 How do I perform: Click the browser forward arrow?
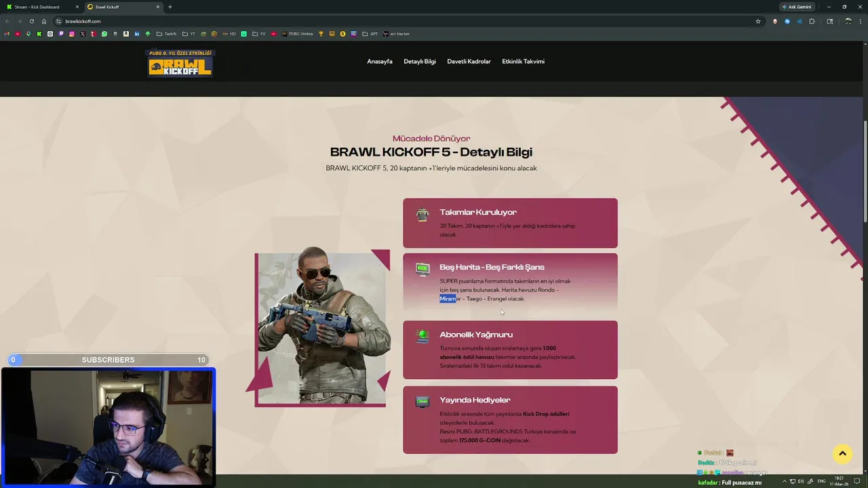20,21
